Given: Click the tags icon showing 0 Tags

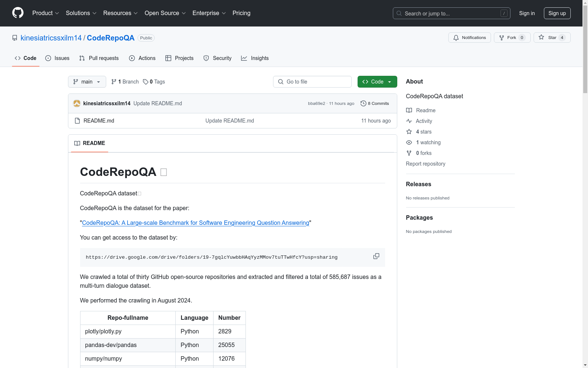Looking at the screenshot, I should click(146, 82).
